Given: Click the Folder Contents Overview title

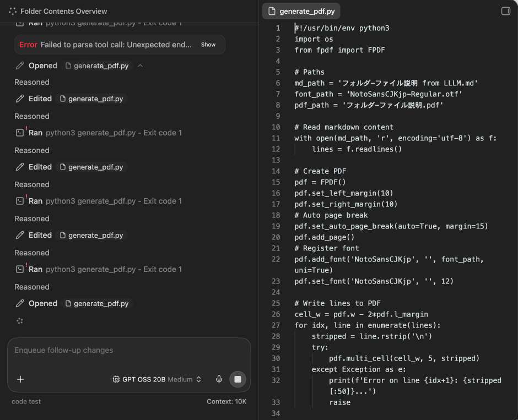Looking at the screenshot, I should pos(64,11).
